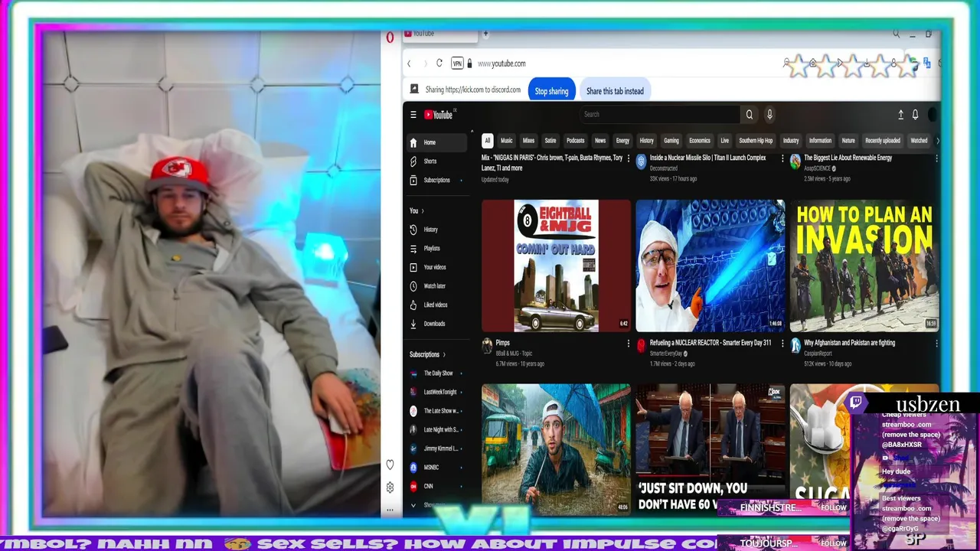Viewport: 980px width, 551px height.
Task: Open Opera sidebar heart icon
Action: [x=390, y=465]
